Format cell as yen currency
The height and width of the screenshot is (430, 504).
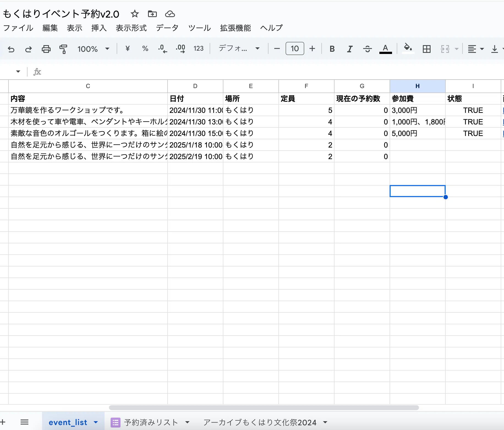(127, 49)
